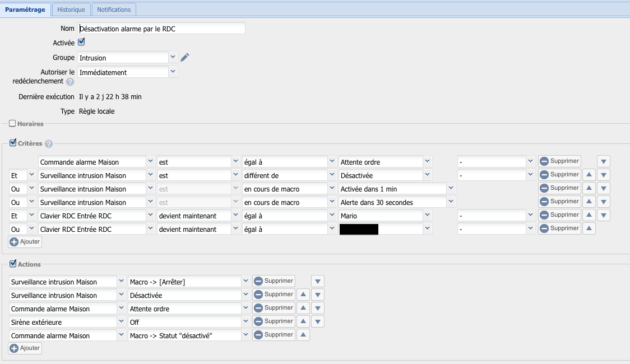This screenshot has height=364, width=630.
Task: Open the Groupe Intrusion dropdown
Action: [x=173, y=57]
